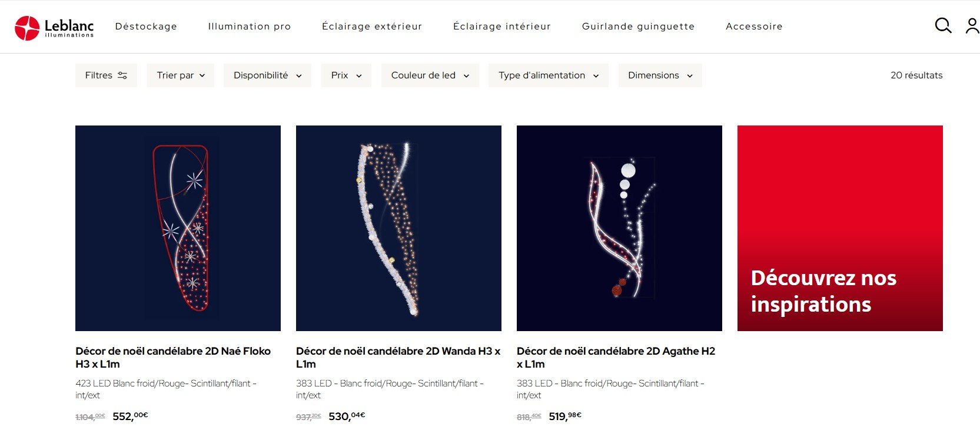Click the Leblanc illuminations logo
Image resolution: width=980 pixels, height=446 pixels.
54,27
